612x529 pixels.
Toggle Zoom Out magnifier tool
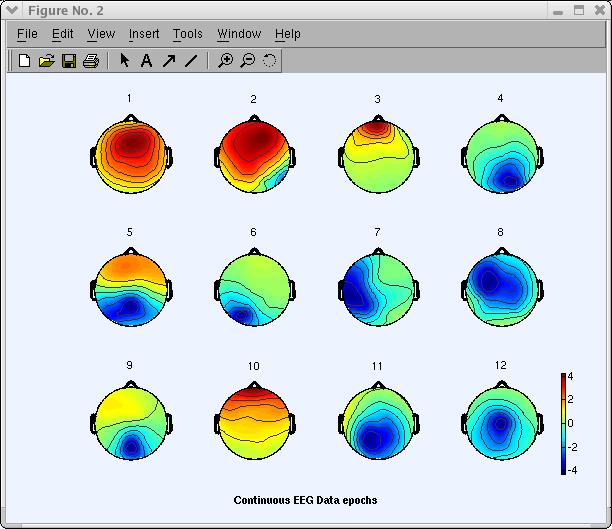coord(247,61)
